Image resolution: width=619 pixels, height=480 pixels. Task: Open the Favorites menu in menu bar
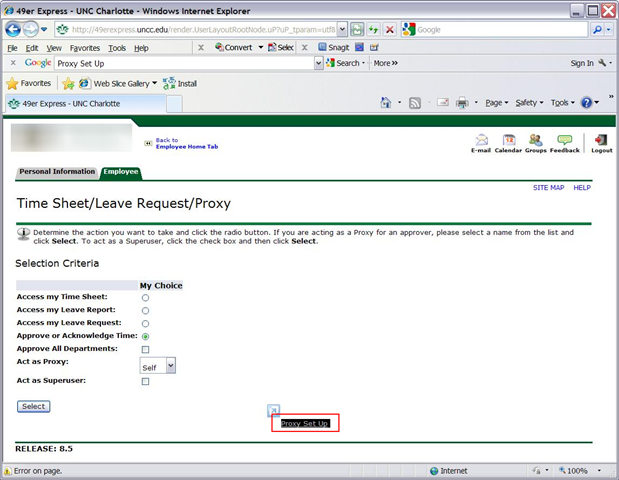84,48
